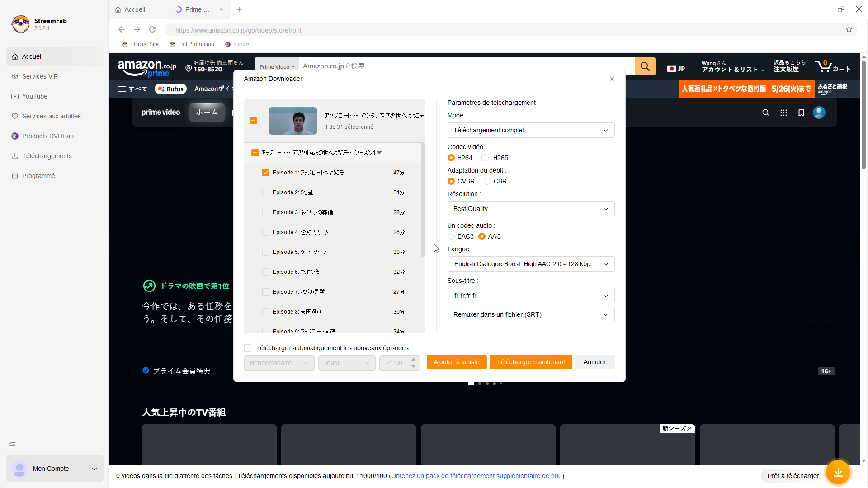Screen dimensions: 868x488
Task: Open the Amazon cart icon
Action: [x=833, y=66]
